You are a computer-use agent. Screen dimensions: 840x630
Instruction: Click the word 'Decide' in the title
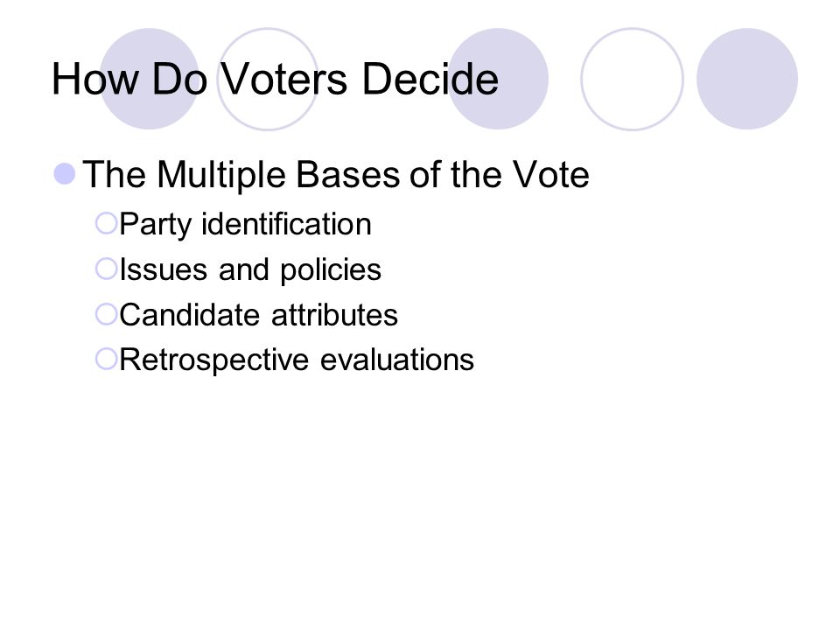tap(430, 79)
